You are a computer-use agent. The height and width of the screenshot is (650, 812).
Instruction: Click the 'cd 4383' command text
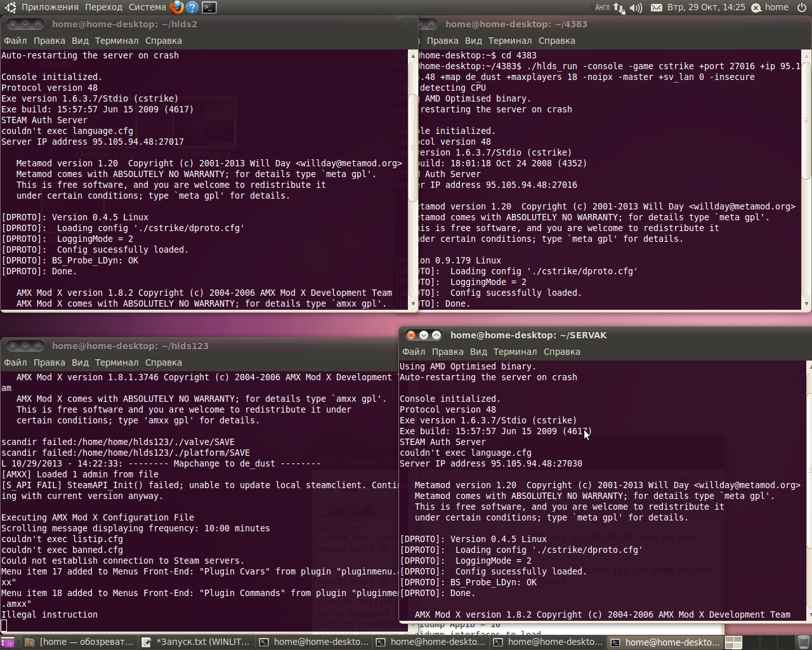(519, 55)
